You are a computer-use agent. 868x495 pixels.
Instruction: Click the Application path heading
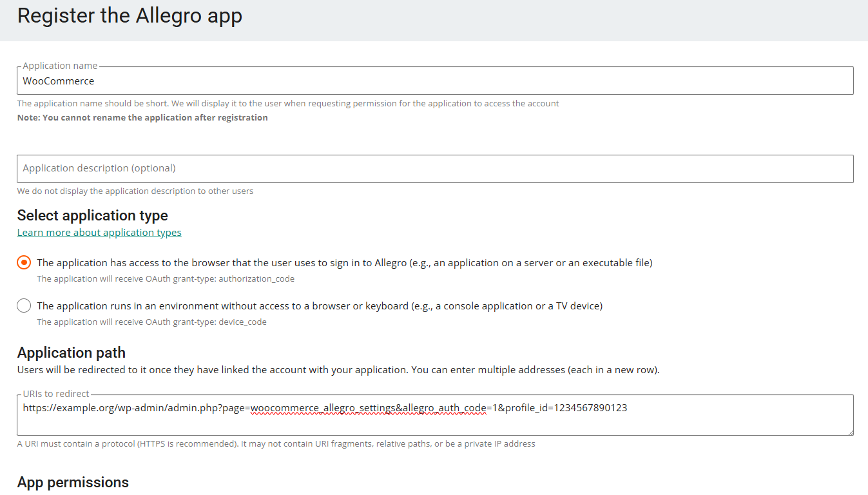coord(72,353)
